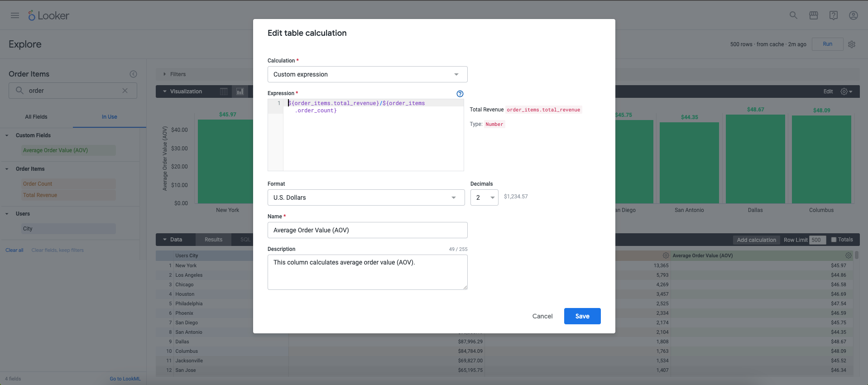
Task: Click into the Expression editor
Action: click(x=373, y=135)
